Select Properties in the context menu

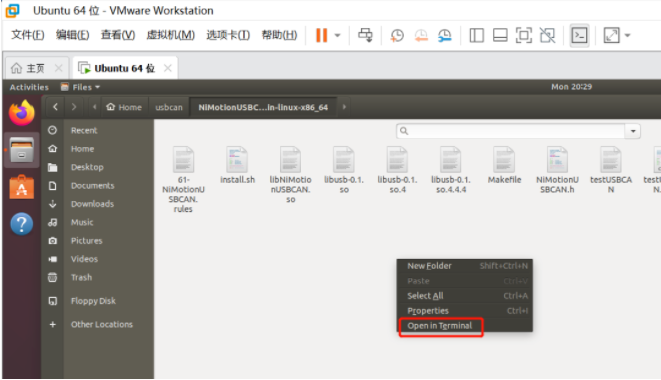pyautogui.click(x=428, y=311)
